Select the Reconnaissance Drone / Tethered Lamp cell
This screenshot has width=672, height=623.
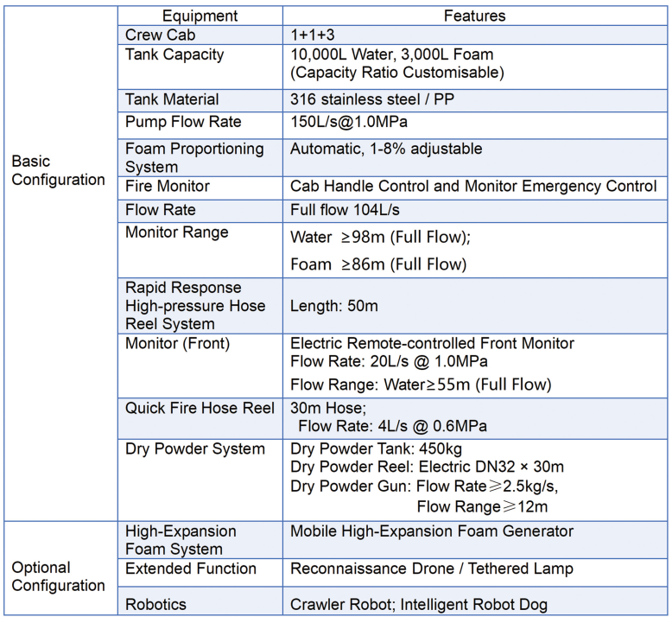pyautogui.click(x=475, y=572)
